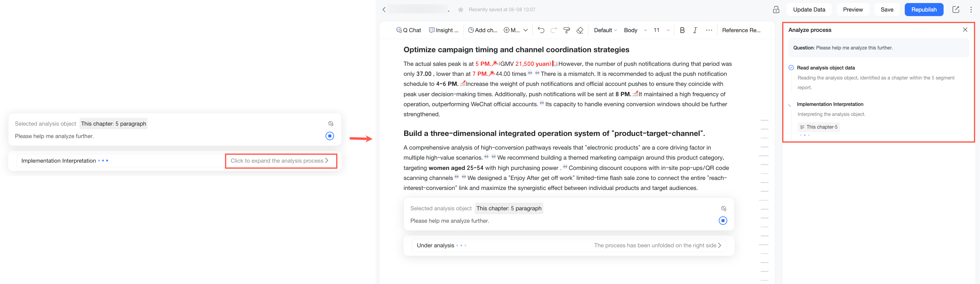Click the blue Republish button

click(x=924, y=9)
